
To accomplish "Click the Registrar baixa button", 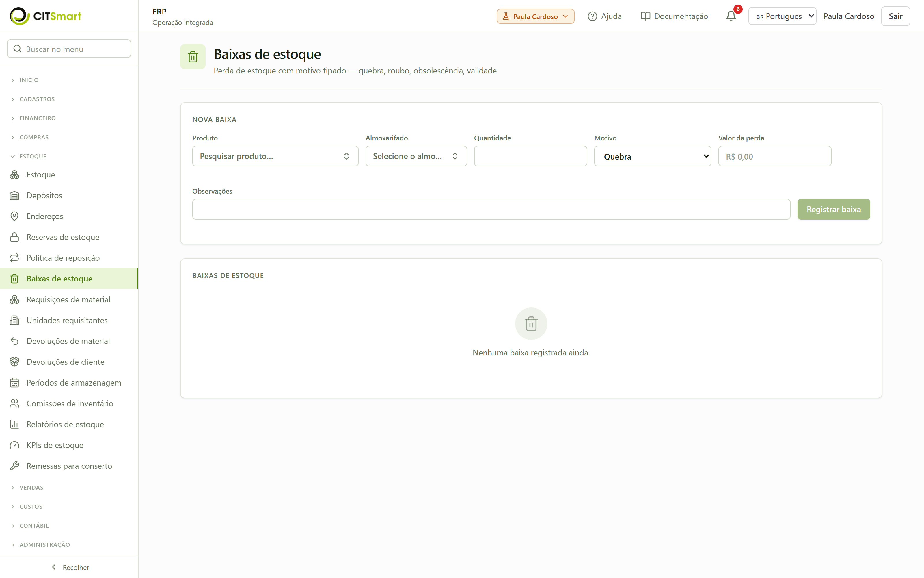I will 834,209.
